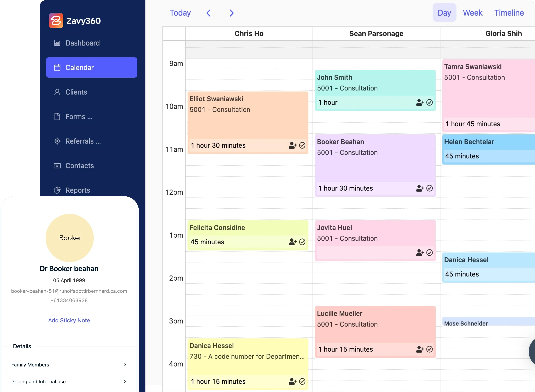Screen dimensions: 535x392
Task: Expand Family Members section chevron
Action: [125, 365]
